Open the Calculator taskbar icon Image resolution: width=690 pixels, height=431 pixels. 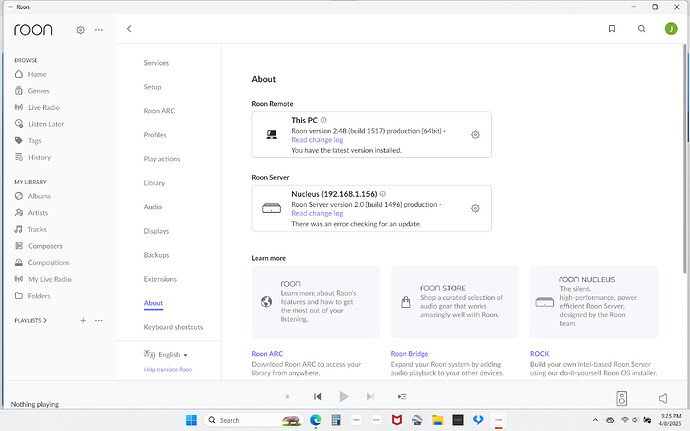point(336,420)
